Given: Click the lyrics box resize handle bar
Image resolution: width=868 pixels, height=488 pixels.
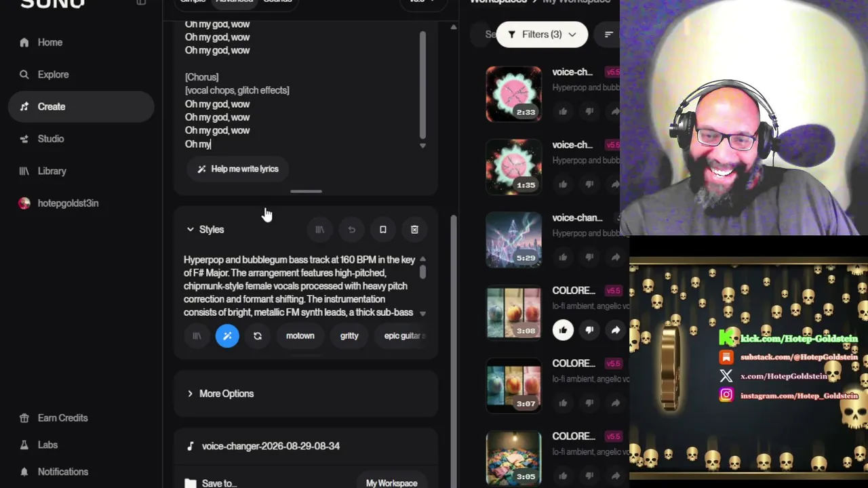Looking at the screenshot, I should coord(306,192).
